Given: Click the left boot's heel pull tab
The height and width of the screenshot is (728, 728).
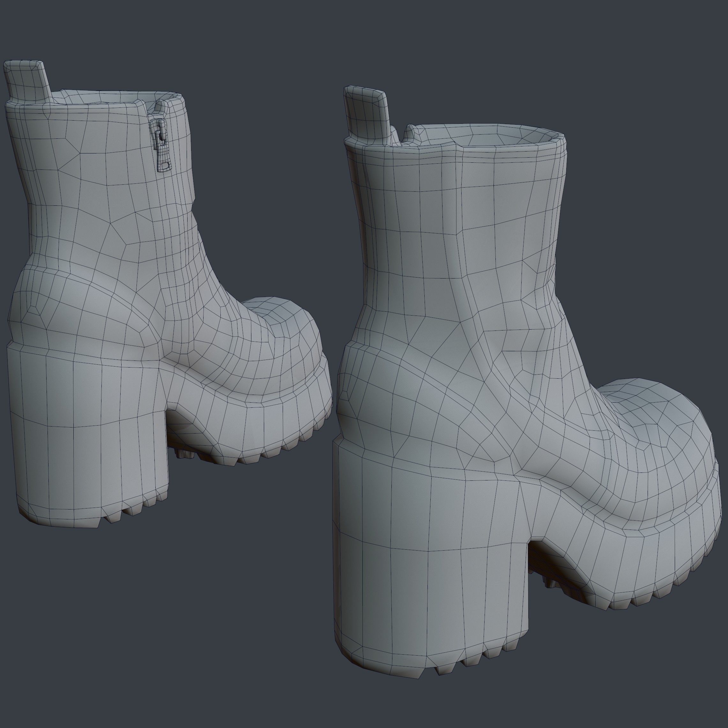Looking at the screenshot, I should pos(27,81).
